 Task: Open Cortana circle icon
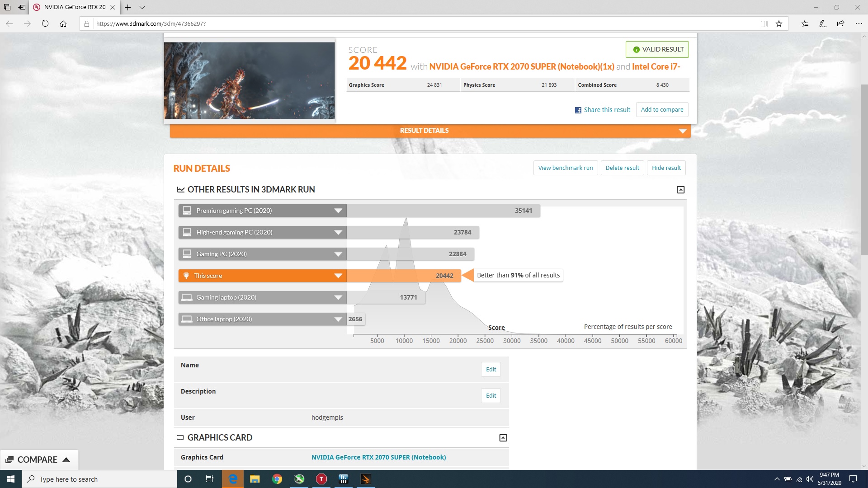[x=188, y=479]
